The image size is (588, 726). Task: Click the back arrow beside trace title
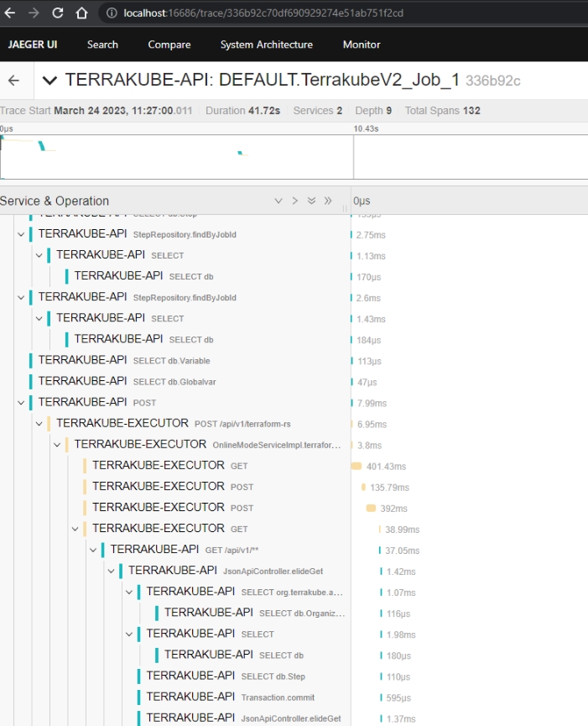tap(13, 81)
